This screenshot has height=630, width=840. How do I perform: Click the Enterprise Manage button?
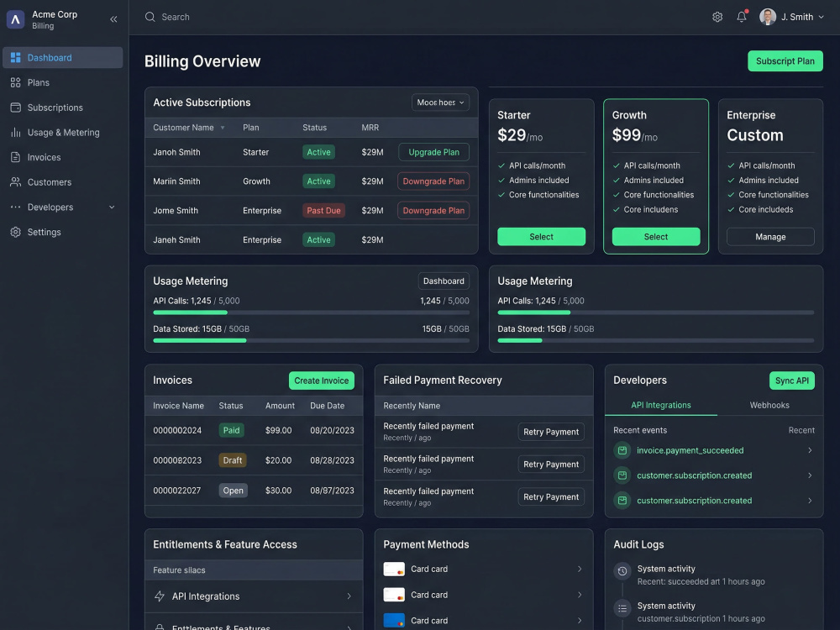(x=770, y=237)
